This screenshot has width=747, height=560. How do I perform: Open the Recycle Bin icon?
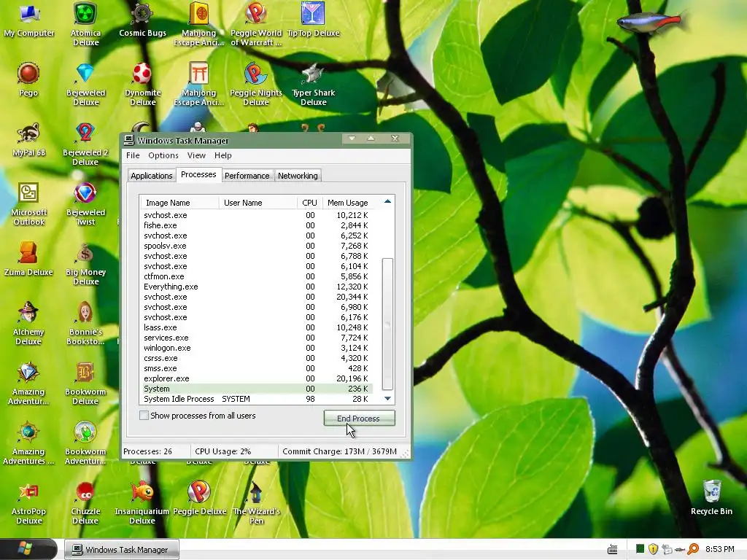point(711,497)
